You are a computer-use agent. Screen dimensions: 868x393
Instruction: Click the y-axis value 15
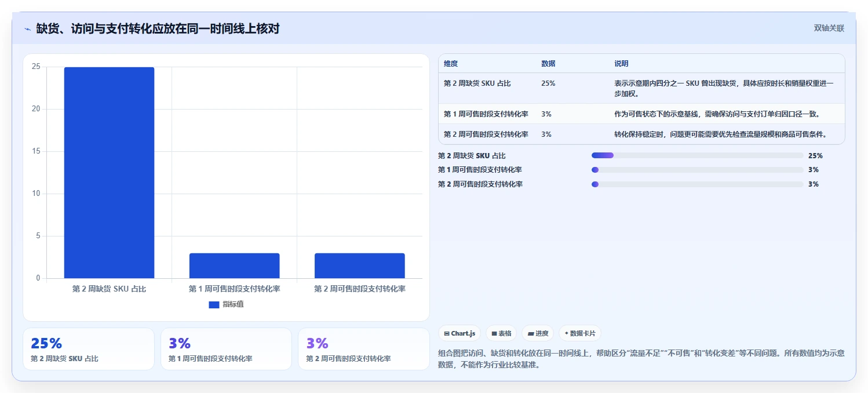click(36, 151)
